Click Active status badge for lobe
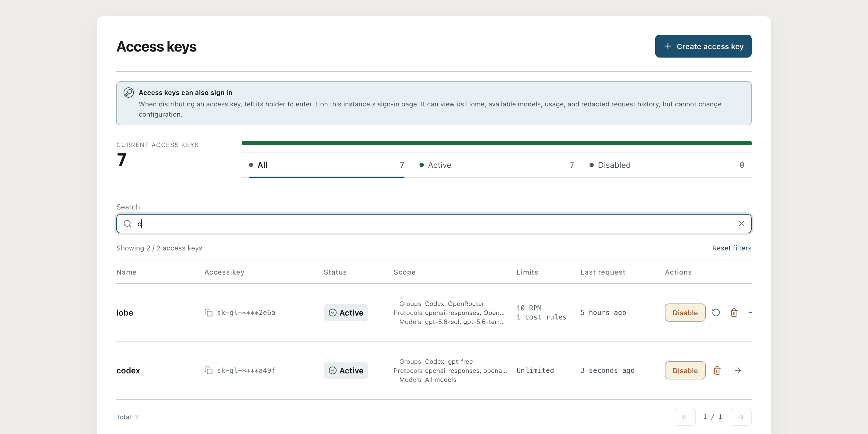 pyautogui.click(x=346, y=313)
